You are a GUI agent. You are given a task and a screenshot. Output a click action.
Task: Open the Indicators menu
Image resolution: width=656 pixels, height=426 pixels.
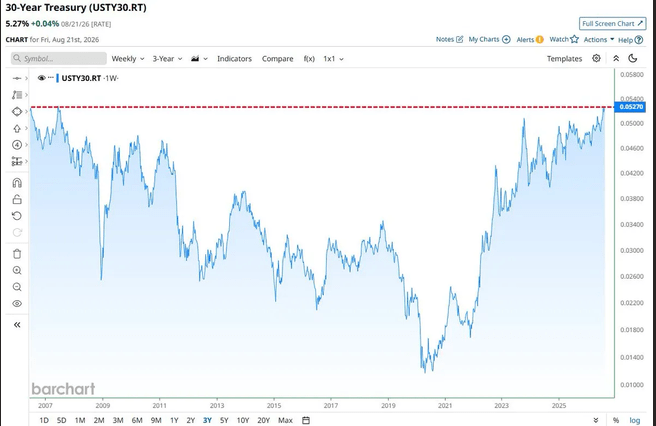[234, 59]
